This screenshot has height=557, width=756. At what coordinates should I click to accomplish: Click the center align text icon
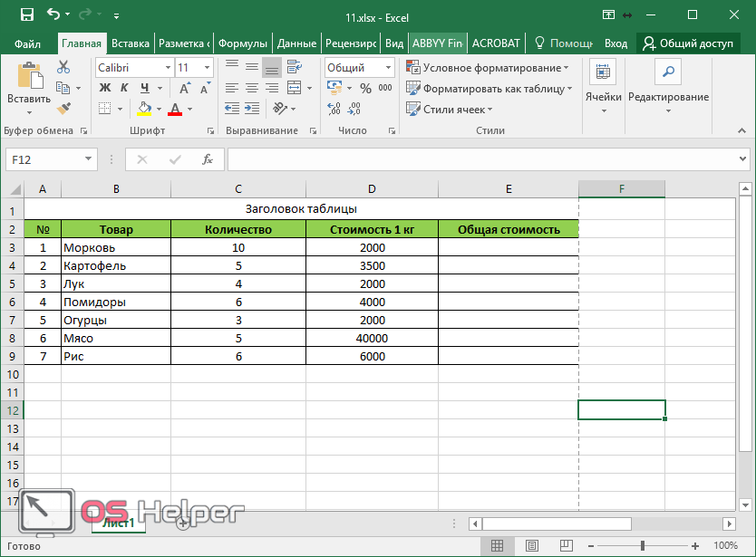coord(251,88)
